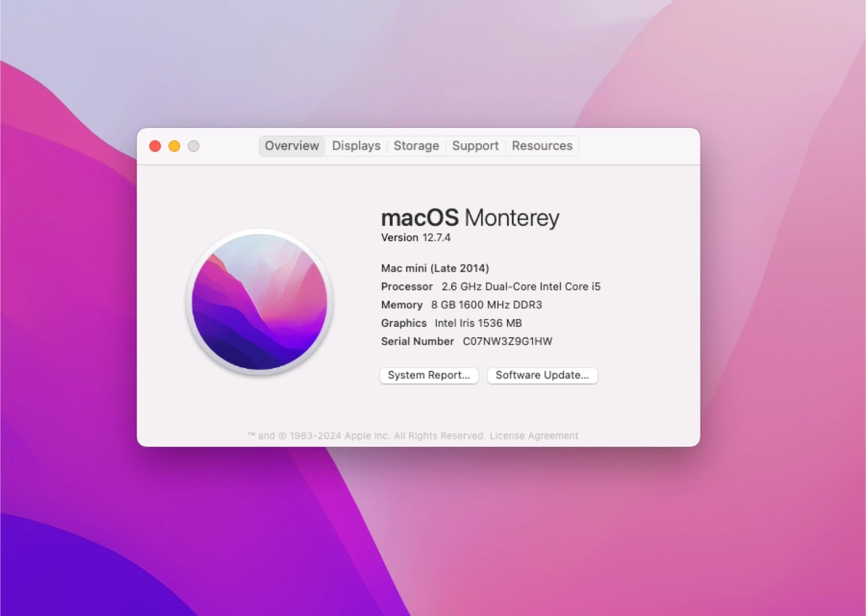Select the Support tab
Screen dimensions: 866x616
tap(475, 146)
